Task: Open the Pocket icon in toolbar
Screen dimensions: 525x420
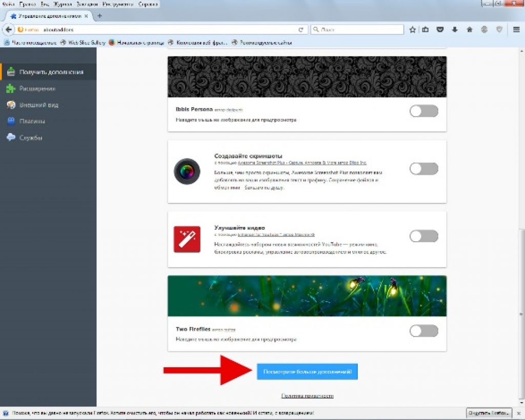Action: click(440, 30)
